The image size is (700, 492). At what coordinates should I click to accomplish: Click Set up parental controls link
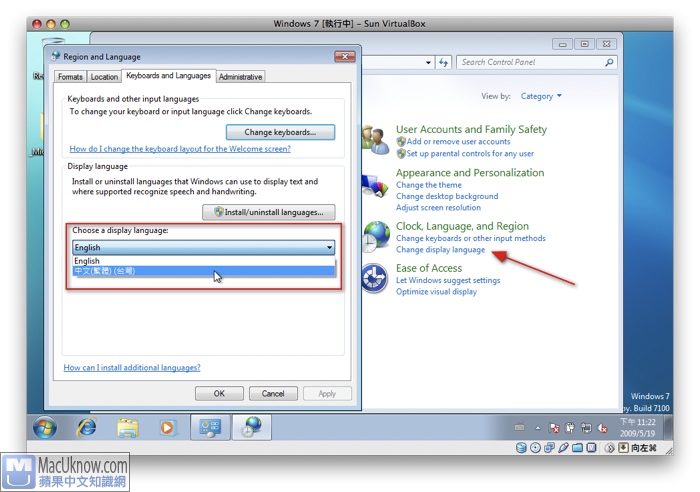point(470,154)
